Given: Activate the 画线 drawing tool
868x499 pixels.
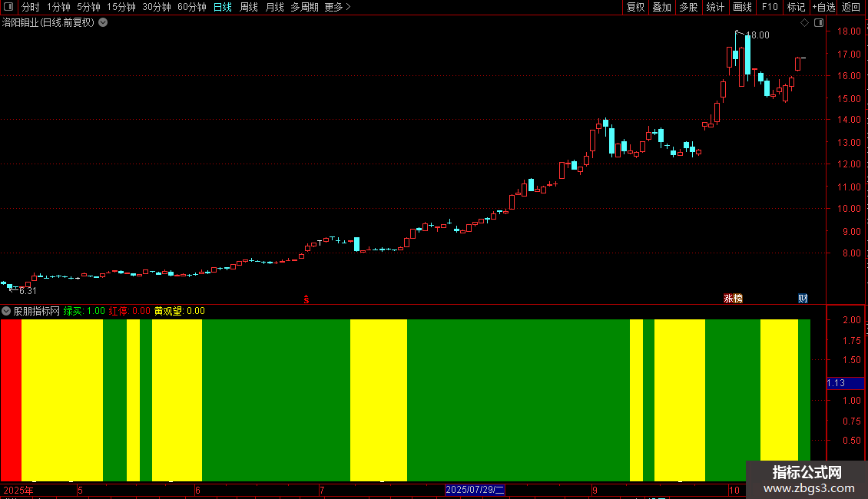Looking at the screenshot, I should tap(742, 7).
